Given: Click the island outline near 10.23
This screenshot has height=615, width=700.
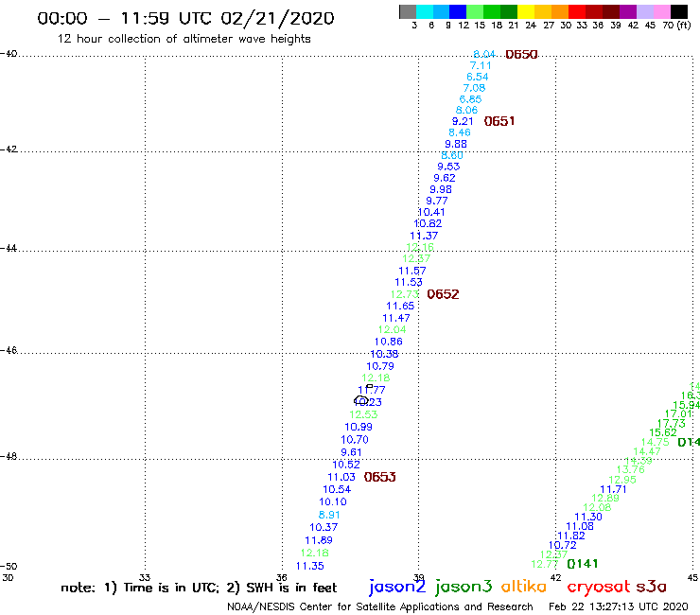Looking at the screenshot, I should pyautogui.click(x=360, y=400).
